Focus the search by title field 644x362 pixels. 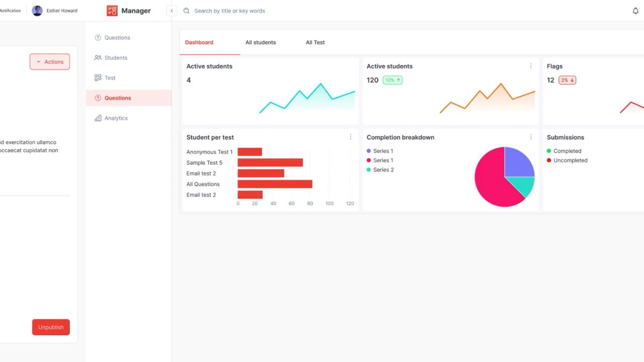pos(229,11)
